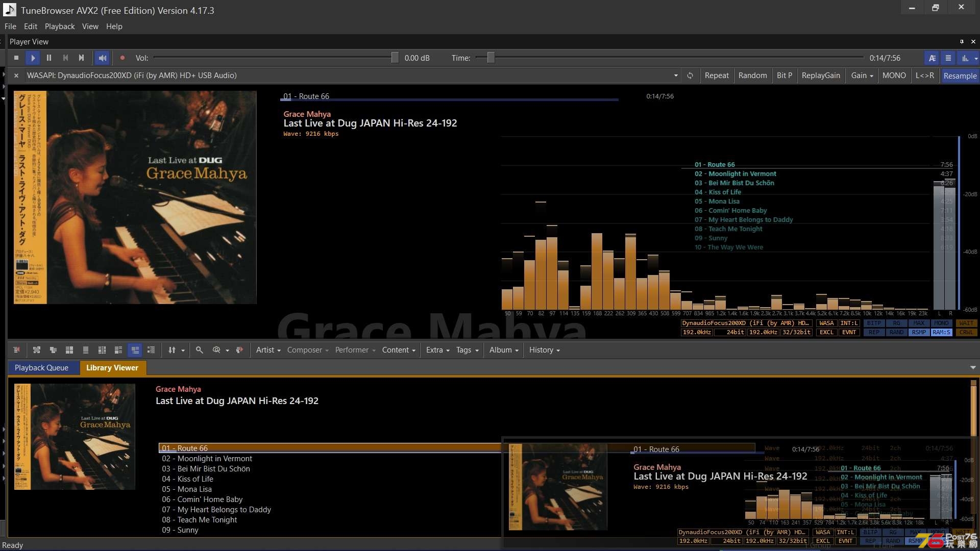Open the Playback menu
Image resolution: width=980 pixels, height=551 pixels.
[x=60, y=27]
